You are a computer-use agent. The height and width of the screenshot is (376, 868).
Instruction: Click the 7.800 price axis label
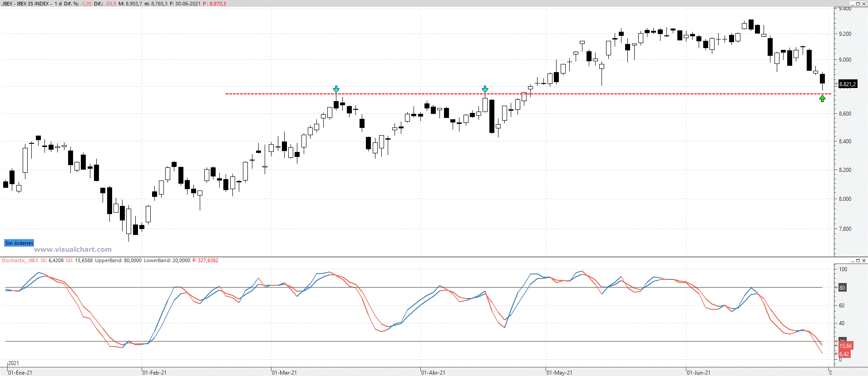click(x=845, y=229)
